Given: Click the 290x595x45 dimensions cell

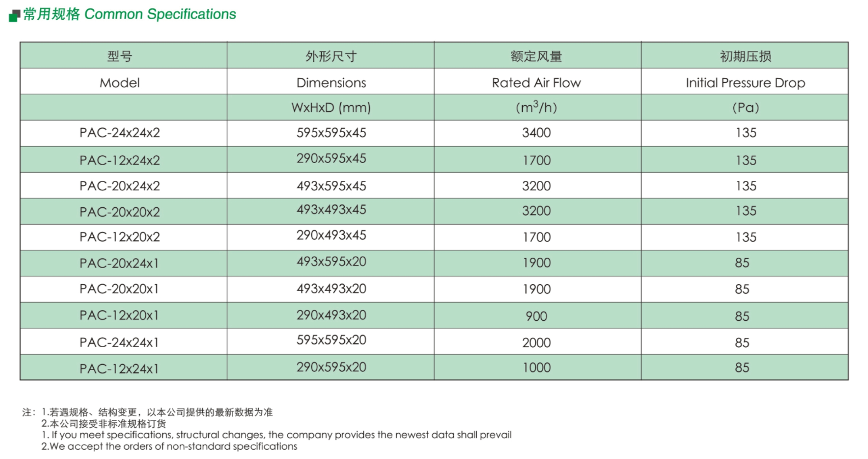Looking at the screenshot, I should tap(331, 158).
